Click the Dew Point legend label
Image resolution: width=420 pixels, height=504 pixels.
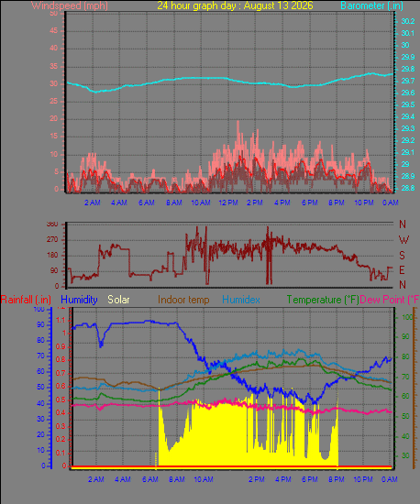pos(390,300)
